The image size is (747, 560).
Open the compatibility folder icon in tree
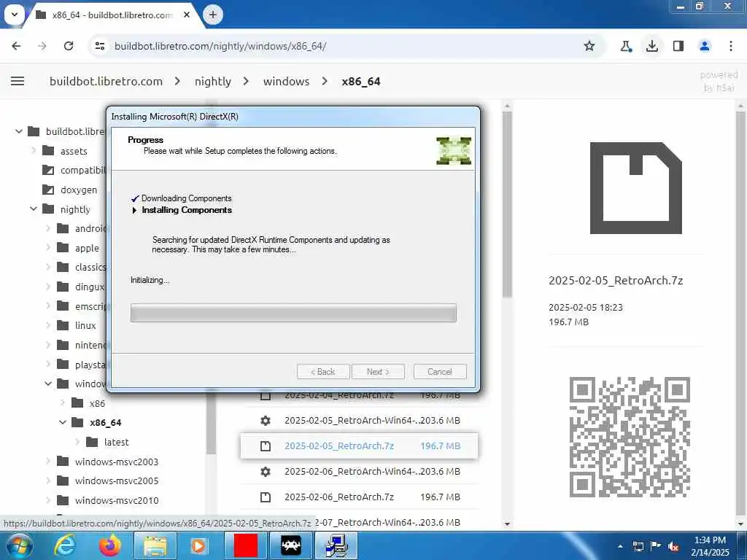[48, 170]
